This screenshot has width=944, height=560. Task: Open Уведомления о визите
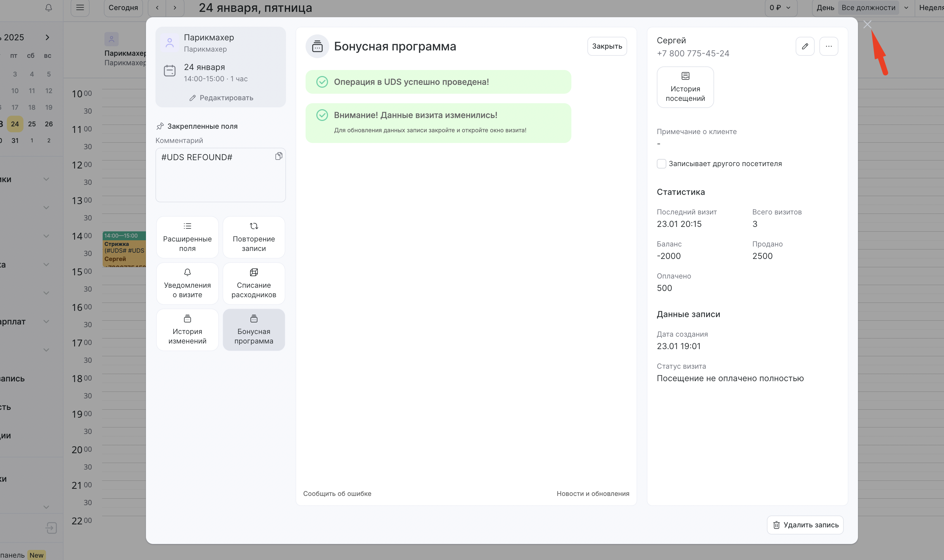tap(187, 283)
